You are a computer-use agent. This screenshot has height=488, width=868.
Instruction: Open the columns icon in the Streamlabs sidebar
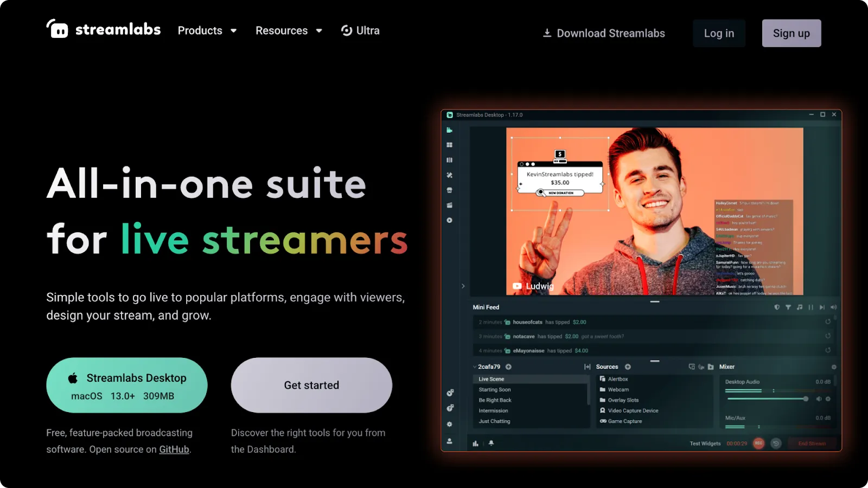click(449, 160)
